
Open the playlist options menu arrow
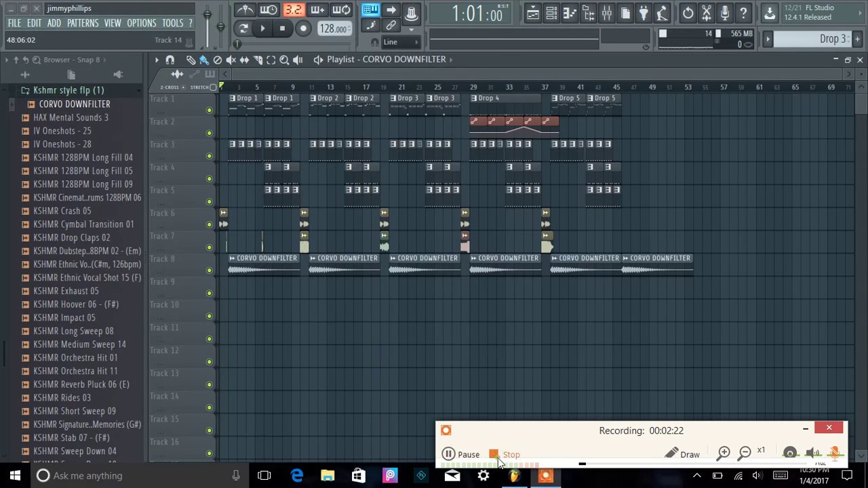coord(157,60)
